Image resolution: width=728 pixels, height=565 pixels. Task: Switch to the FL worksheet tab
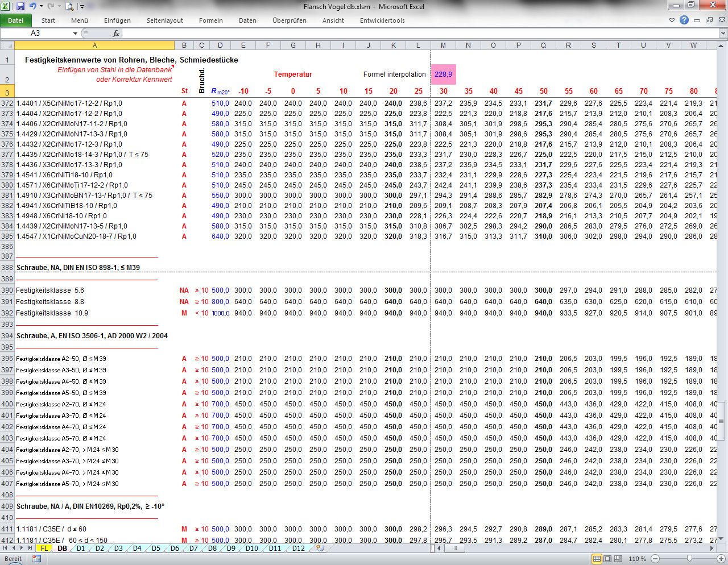pos(44,549)
